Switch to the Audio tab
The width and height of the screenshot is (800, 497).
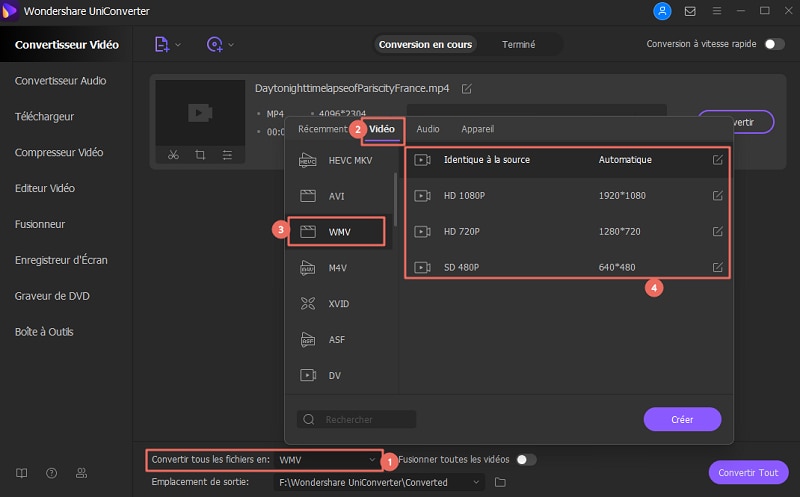(428, 129)
